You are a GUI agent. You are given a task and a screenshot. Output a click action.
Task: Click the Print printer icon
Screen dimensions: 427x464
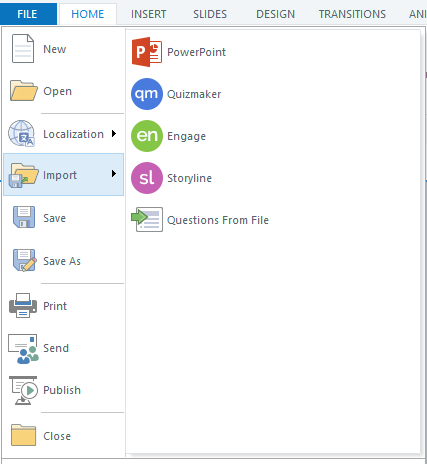(23, 306)
